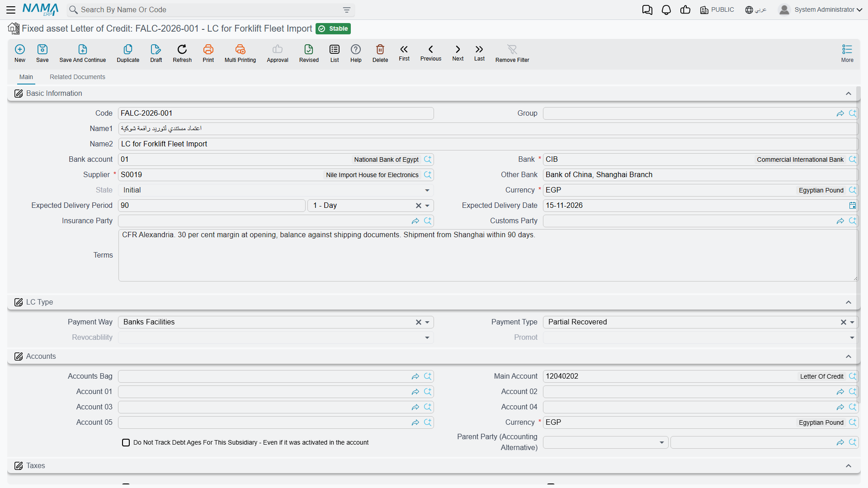Click the Search By Name Or Code field
Viewport: 868px width, 488px height.
[210, 10]
